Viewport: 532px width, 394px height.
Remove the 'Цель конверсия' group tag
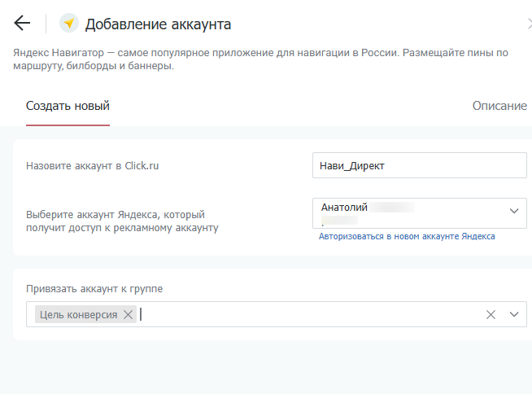click(128, 314)
